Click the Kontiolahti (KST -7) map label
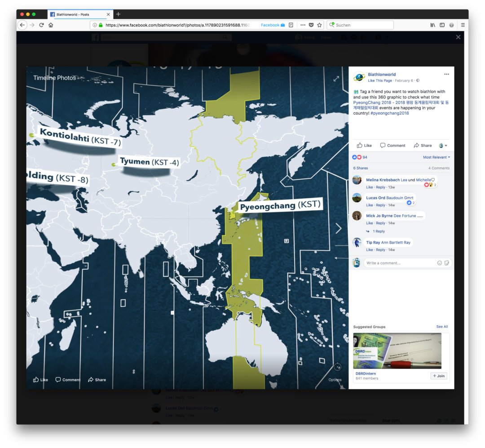This screenshot has width=485, height=448. click(80, 136)
